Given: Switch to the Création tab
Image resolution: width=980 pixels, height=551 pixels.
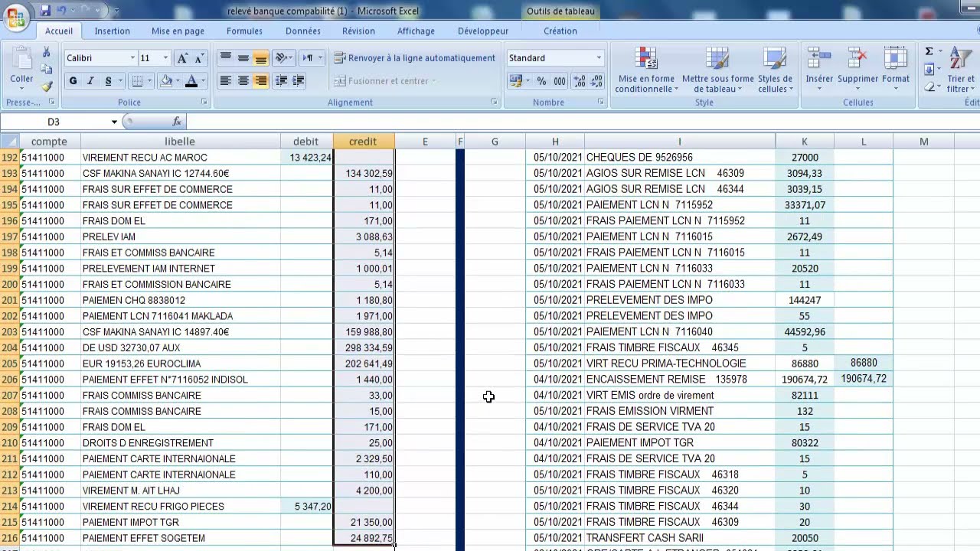Looking at the screenshot, I should click(x=560, y=31).
